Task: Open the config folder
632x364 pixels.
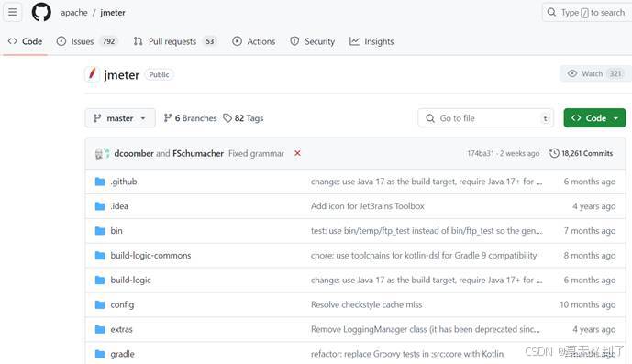Action: [122, 304]
